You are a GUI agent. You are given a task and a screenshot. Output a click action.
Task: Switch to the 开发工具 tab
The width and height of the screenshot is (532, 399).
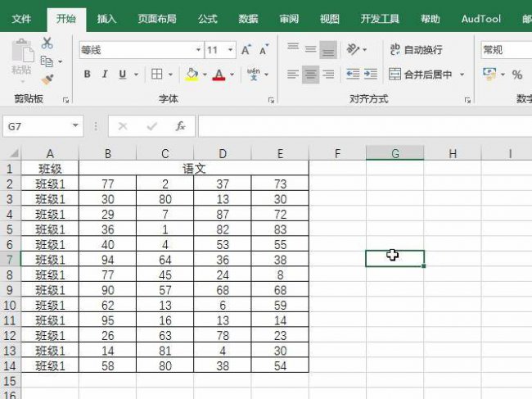[380, 19]
